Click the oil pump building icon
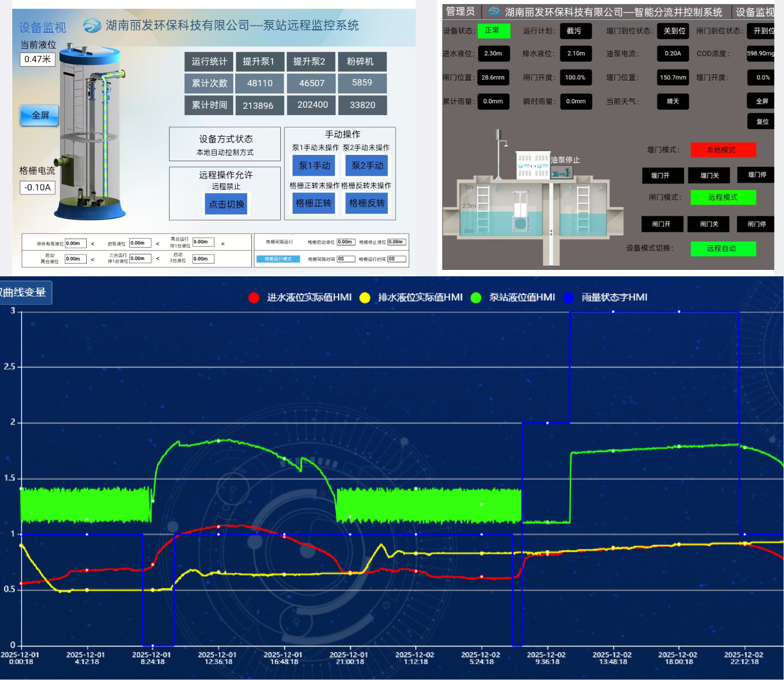784x680 pixels. click(x=533, y=165)
